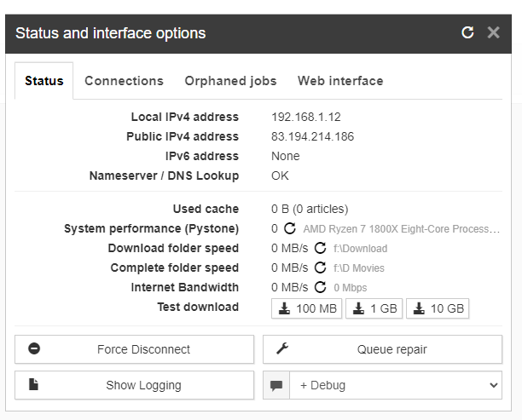Click the truncated AMD Ryzen processor text
Screen dimensions: 522x420
[x=401, y=228]
